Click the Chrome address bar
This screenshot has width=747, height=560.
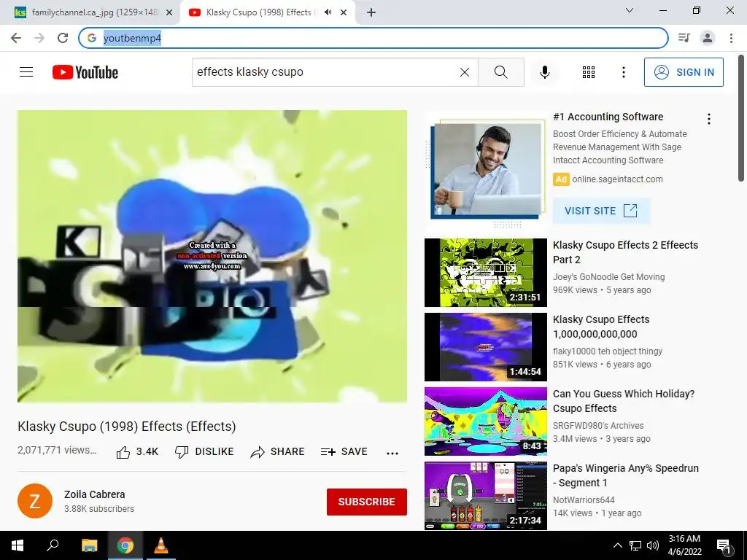(x=373, y=38)
